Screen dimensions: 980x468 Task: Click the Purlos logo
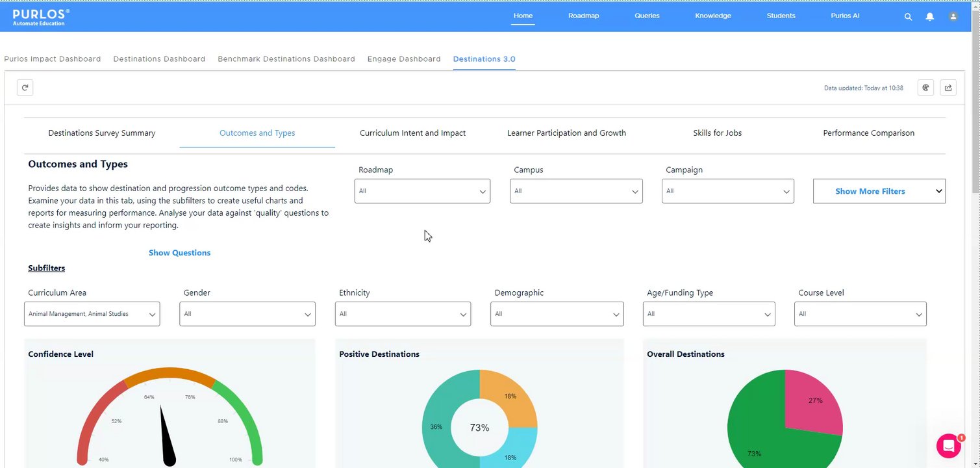pos(41,16)
